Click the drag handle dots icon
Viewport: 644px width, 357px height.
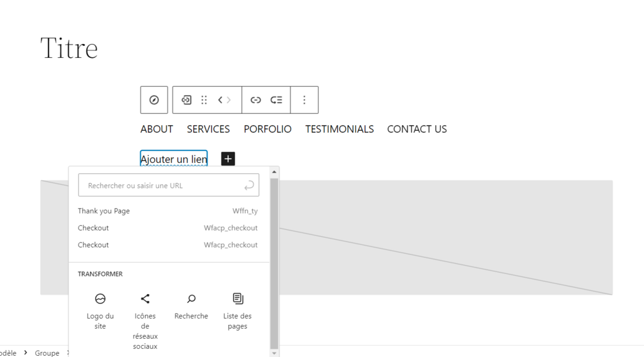pyautogui.click(x=204, y=100)
